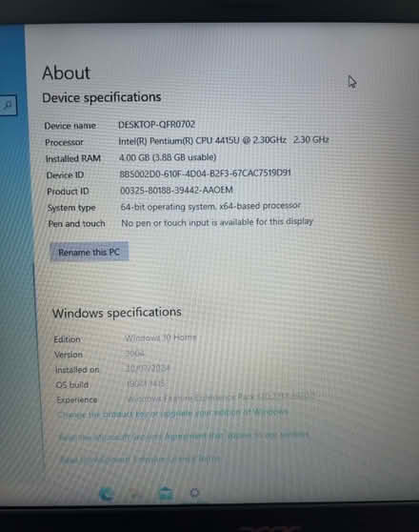Open the Microsoft Software License Terms link

pyautogui.click(x=140, y=459)
